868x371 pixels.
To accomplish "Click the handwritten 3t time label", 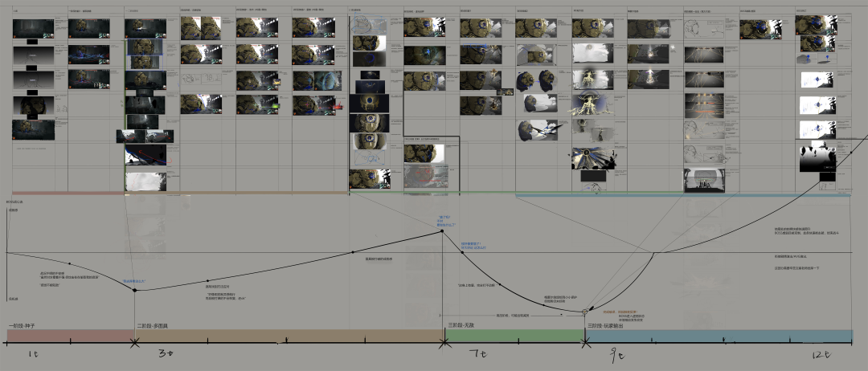I will click(x=166, y=355).
